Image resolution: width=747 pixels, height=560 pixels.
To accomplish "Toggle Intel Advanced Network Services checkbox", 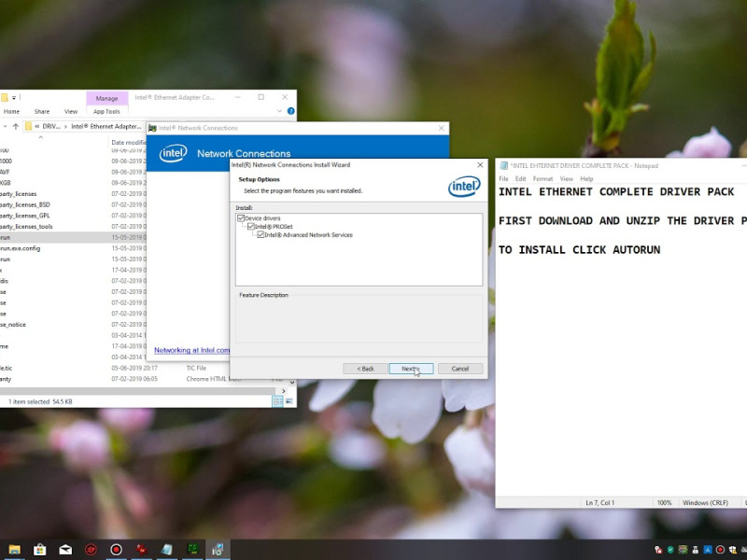I will [261, 235].
